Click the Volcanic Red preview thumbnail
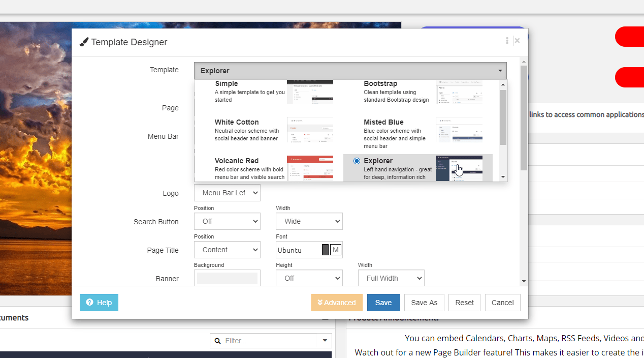This screenshot has height=358, width=644. click(310, 168)
